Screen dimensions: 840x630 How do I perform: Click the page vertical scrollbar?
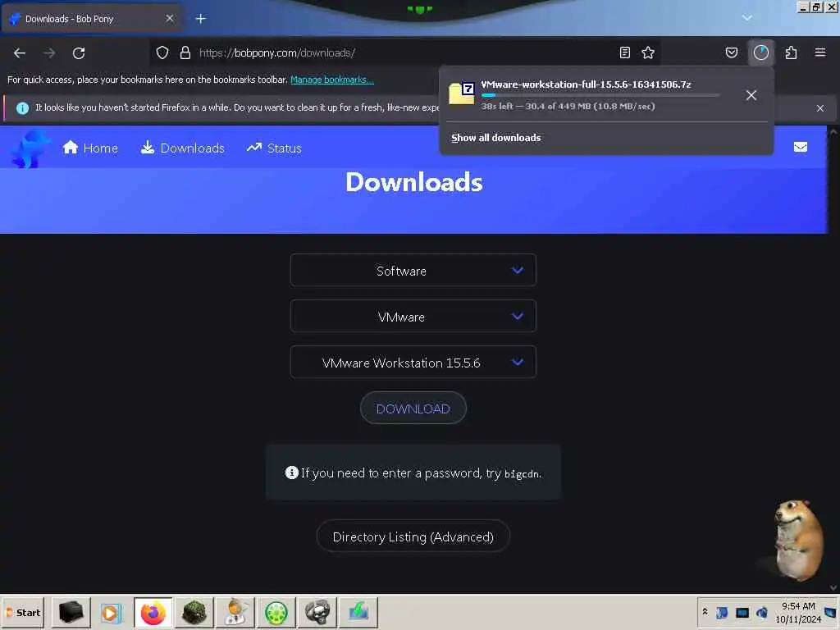click(833, 359)
